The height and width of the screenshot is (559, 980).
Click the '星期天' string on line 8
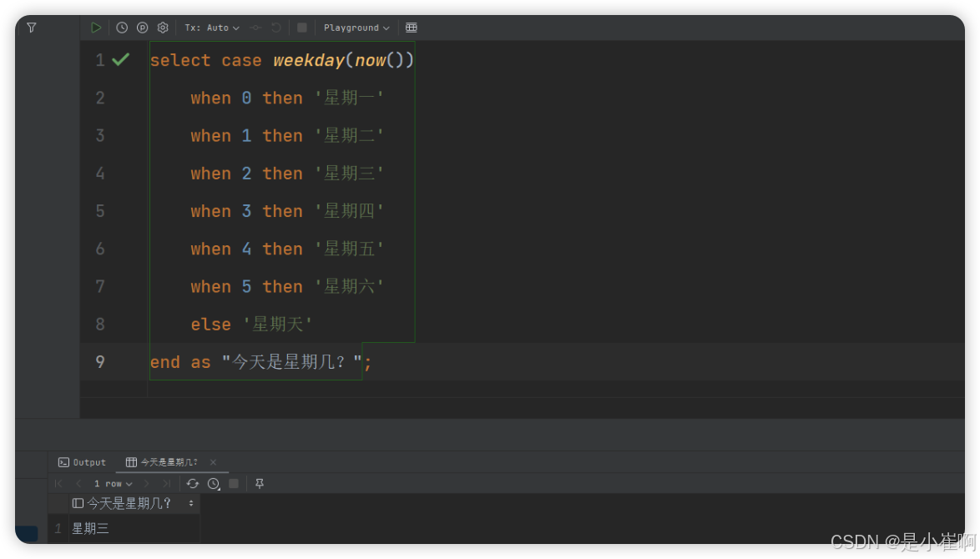coord(277,325)
